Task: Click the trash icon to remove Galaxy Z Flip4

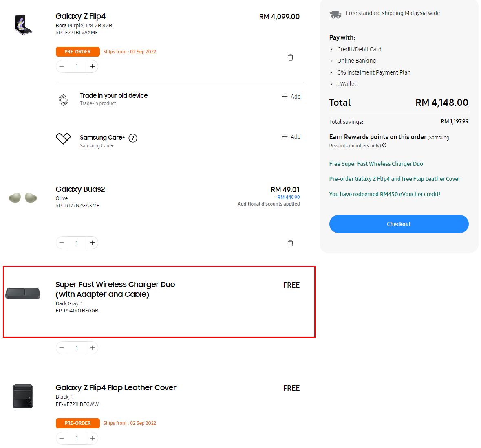Action: click(290, 57)
